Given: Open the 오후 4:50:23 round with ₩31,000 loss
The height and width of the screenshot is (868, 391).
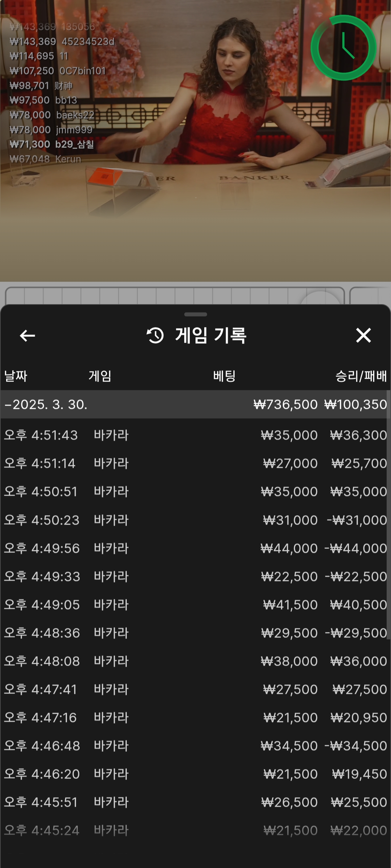Looking at the screenshot, I should (195, 520).
